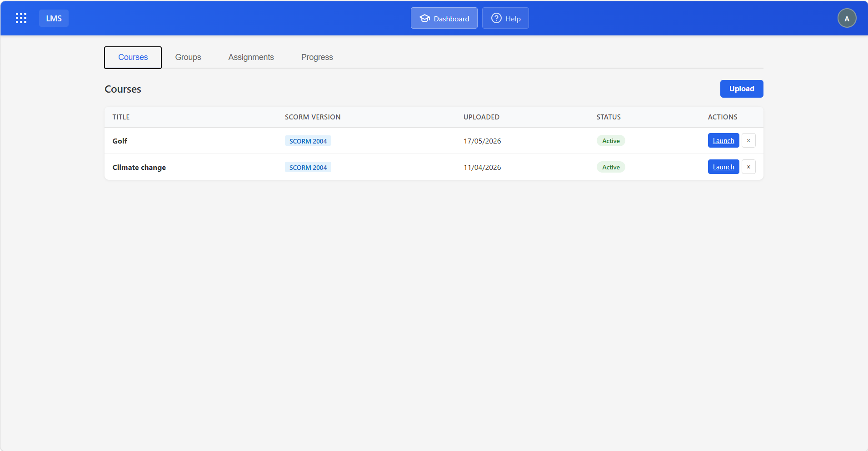The width and height of the screenshot is (868, 451).
Task: Click the upload date 11/04/2026
Action: pyautogui.click(x=482, y=167)
